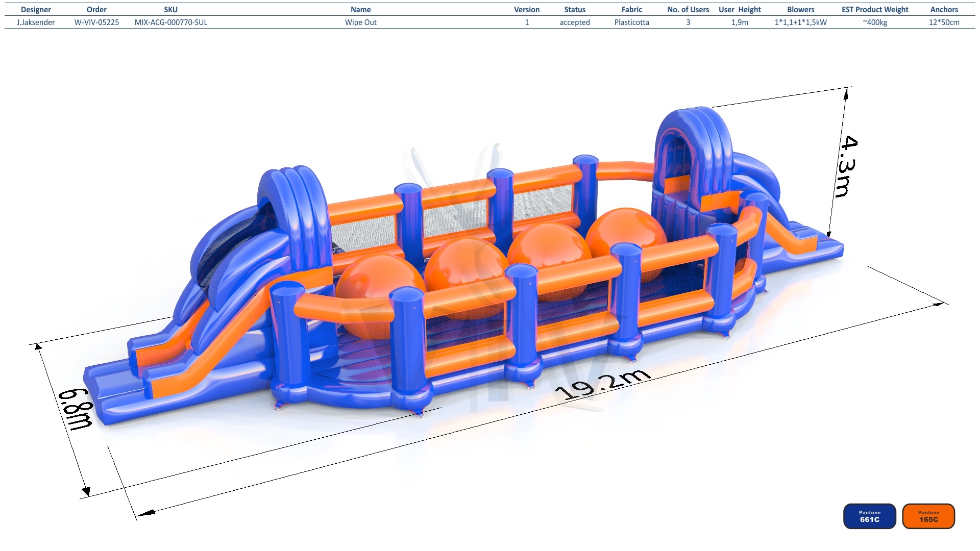
Task: Click the Blowers column header
Action: point(801,10)
